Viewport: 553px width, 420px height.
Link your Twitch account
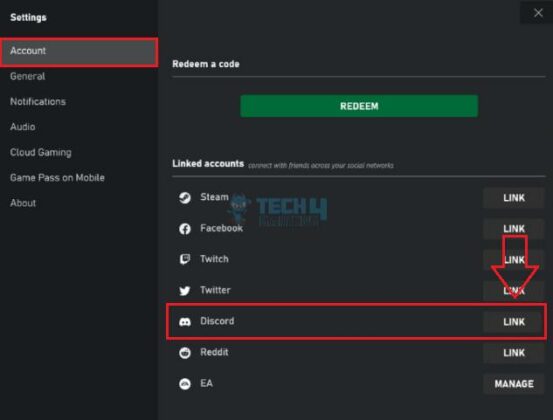pos(514,260)
